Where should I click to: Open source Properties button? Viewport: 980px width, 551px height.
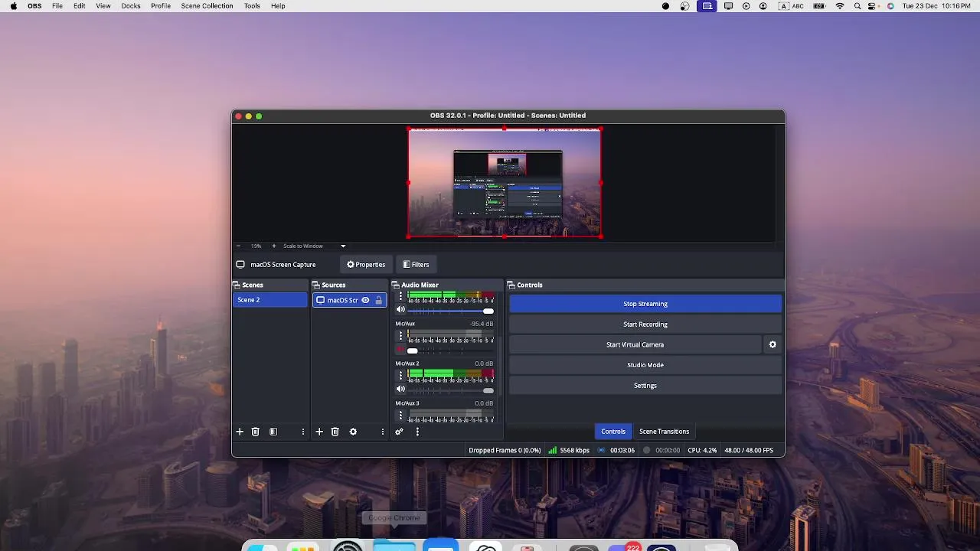click(366, 264)
